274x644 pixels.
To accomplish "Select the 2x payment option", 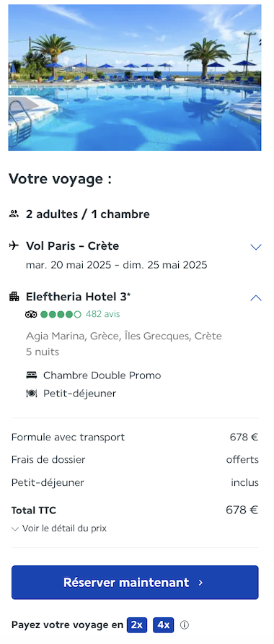I will (137, 625).
